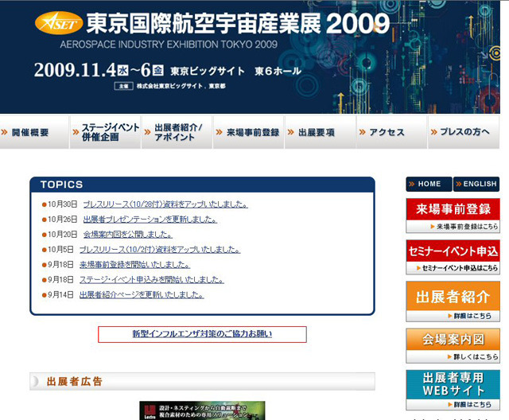Click the orange chevron on HOME button
The image size is (509, 420).
tap(412, 184)
